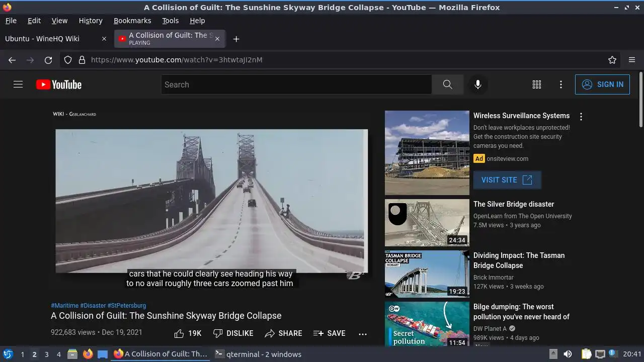Launch Firefox from the taskbar quicklaunch
Image resolution: width=644 pixels, height=362 pixels.
(88, 354)
